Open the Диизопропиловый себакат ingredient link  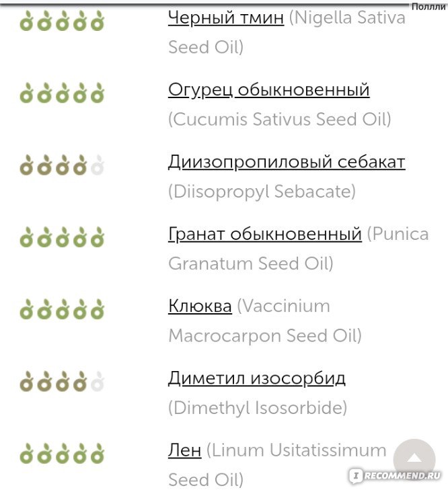click(287, 162)
